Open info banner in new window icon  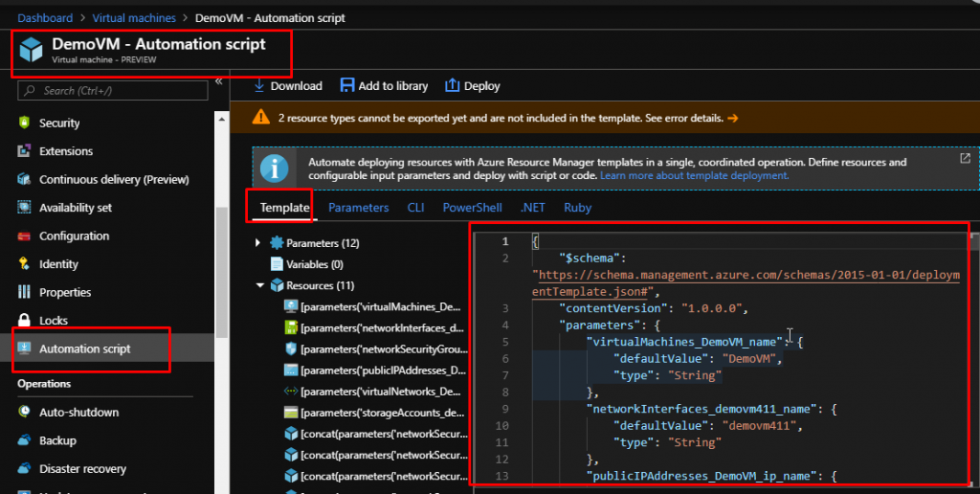(965, 158)
